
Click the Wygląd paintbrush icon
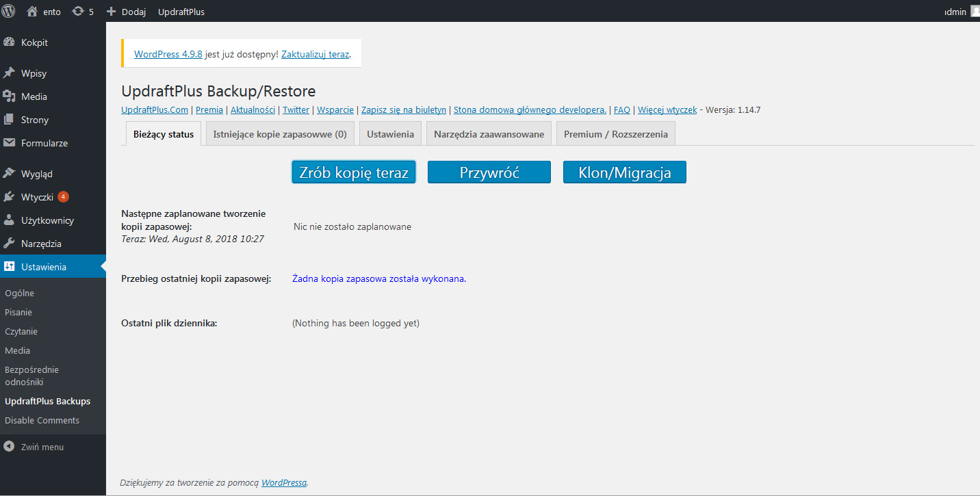coord(9,174)
